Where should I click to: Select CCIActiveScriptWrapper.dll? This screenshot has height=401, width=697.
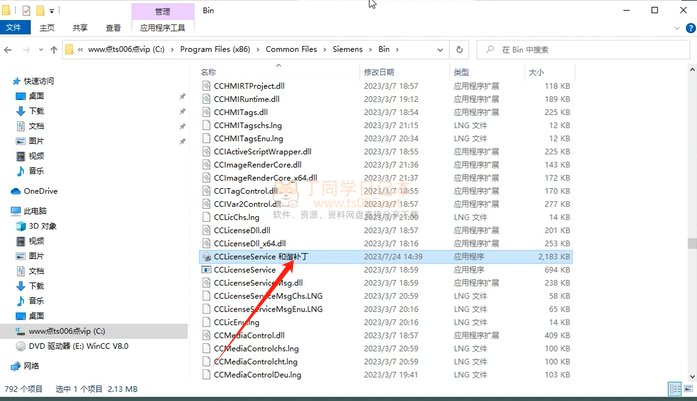(262, 152)
